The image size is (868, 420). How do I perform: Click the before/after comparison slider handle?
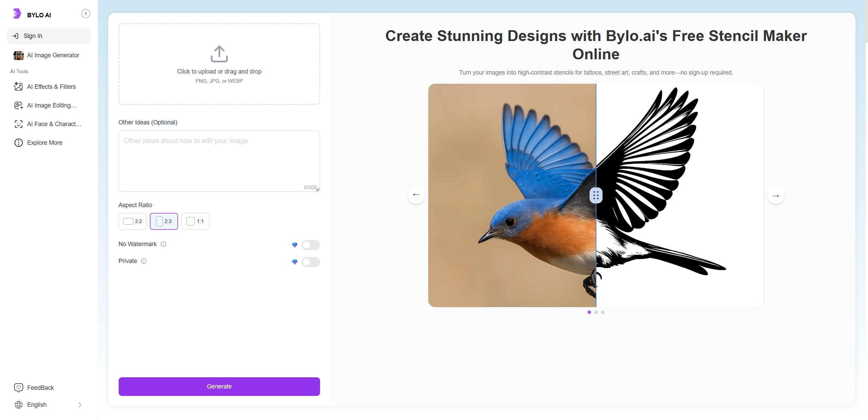pos(596,196)
